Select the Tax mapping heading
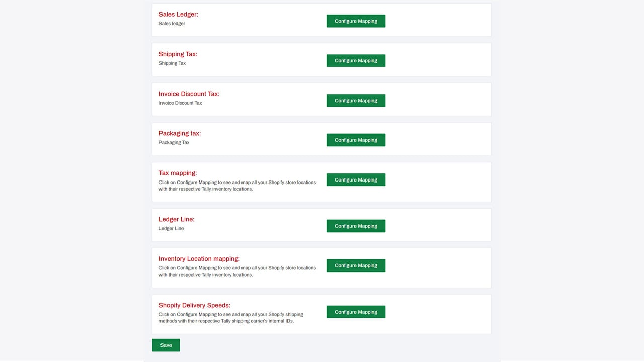Viewport: 644px width, 362px height. [x=178, y=173]
